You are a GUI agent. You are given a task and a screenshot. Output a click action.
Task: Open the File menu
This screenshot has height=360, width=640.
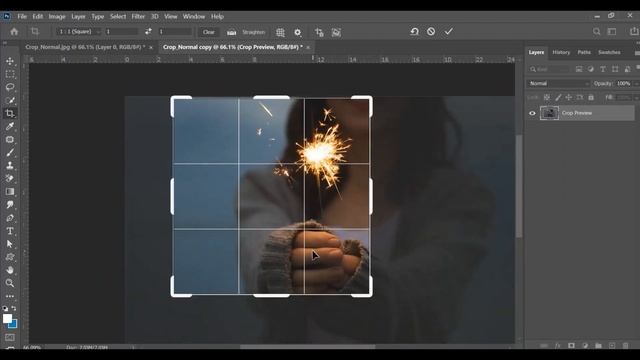22,17
